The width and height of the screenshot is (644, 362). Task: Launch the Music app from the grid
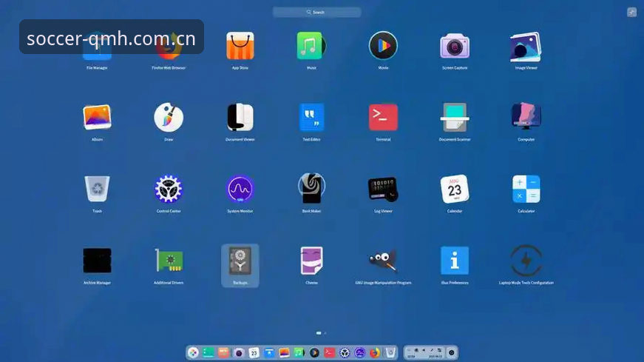click(x=311, y=46)
